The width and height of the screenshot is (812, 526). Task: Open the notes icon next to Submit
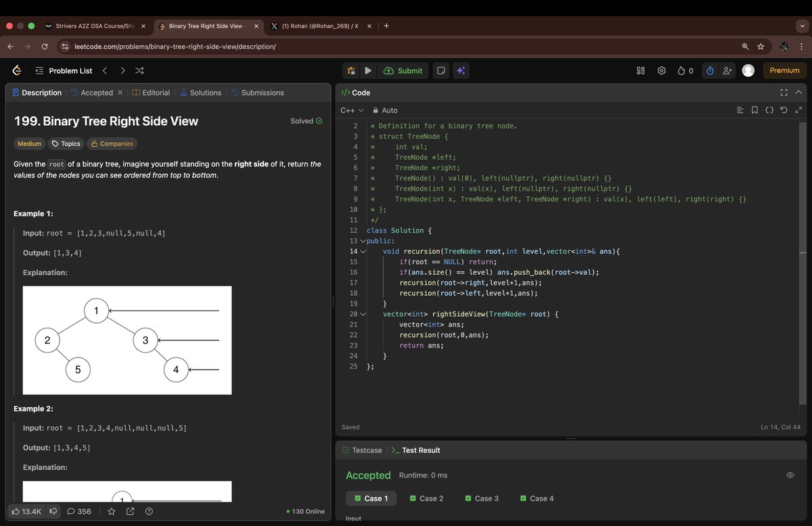(441, 70)
